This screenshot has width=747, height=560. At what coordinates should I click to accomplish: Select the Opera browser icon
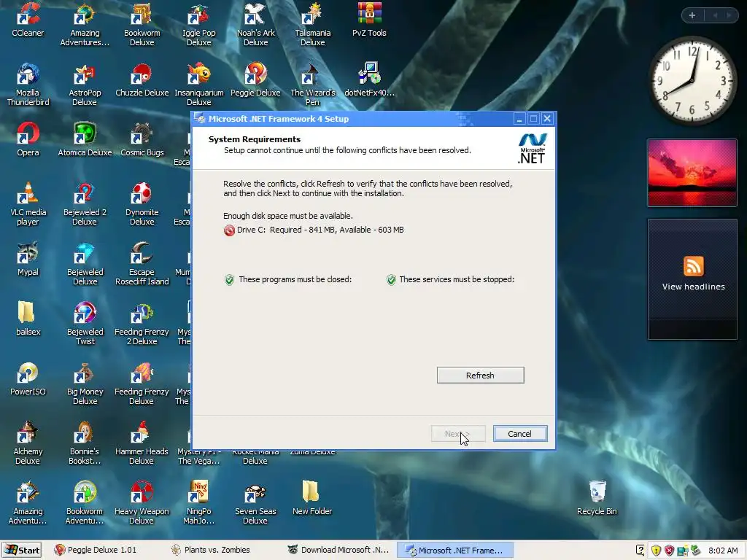pos(28,139)
